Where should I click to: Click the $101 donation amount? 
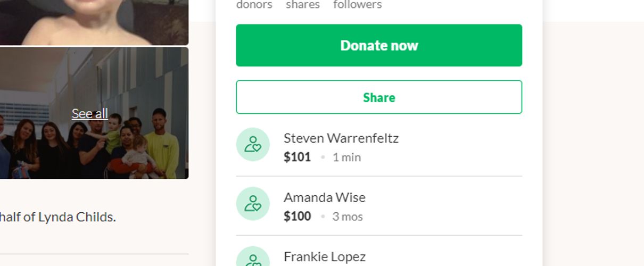[x=298, y=157]
